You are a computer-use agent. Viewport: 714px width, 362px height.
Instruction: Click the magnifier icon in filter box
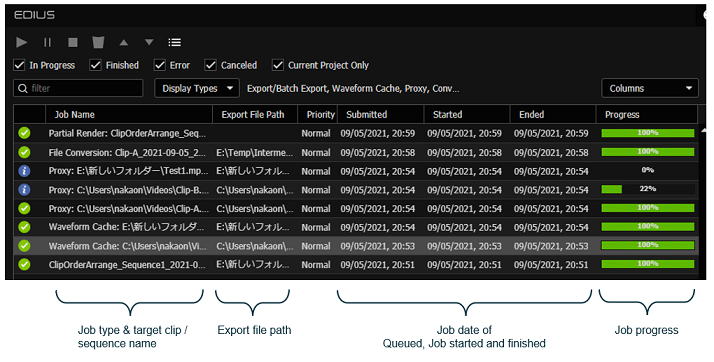point(23,88)
